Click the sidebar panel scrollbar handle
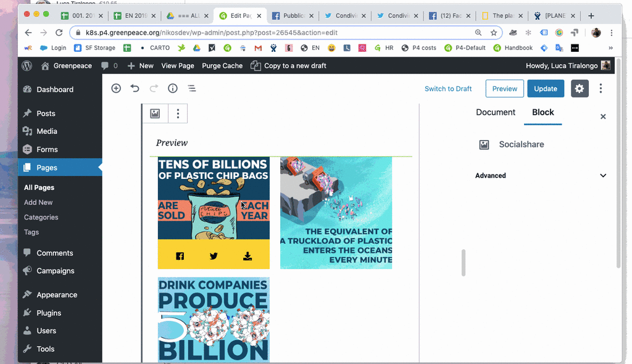The image size is (632, 364). click(x=464, y=262)
